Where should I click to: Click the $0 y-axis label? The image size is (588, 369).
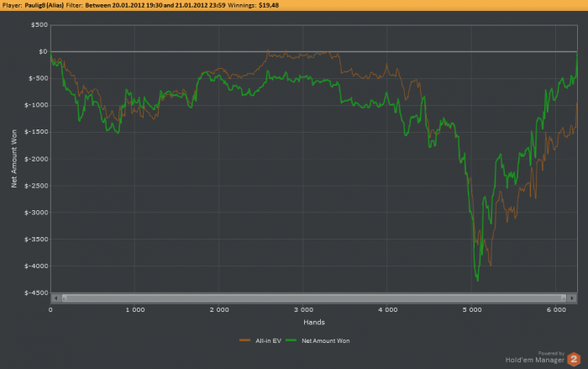click(43, 52)
